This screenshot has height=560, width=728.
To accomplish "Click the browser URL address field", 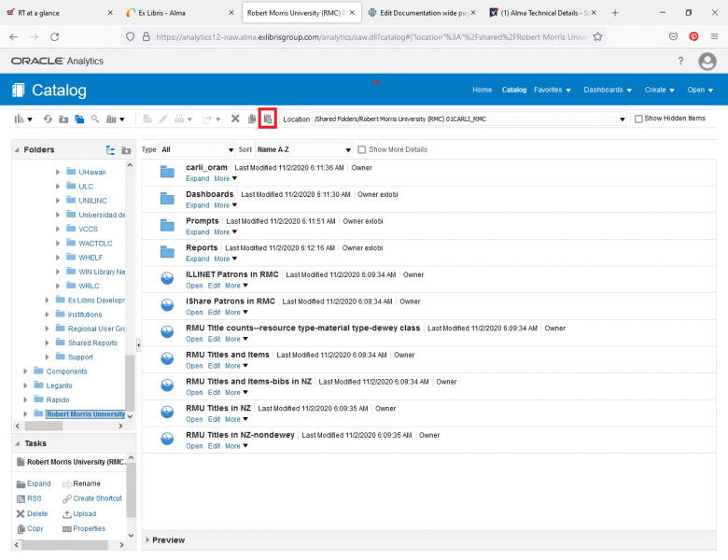I will (x=371, y=36).
